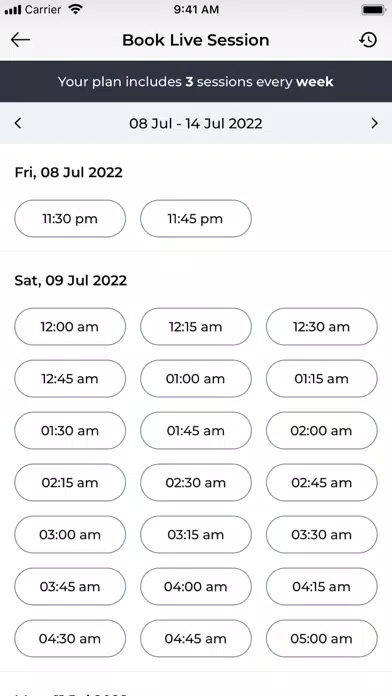Select the 11:45 pm time slot
The height and width of the screenshot is (696, 392).
tap(196, 218)
